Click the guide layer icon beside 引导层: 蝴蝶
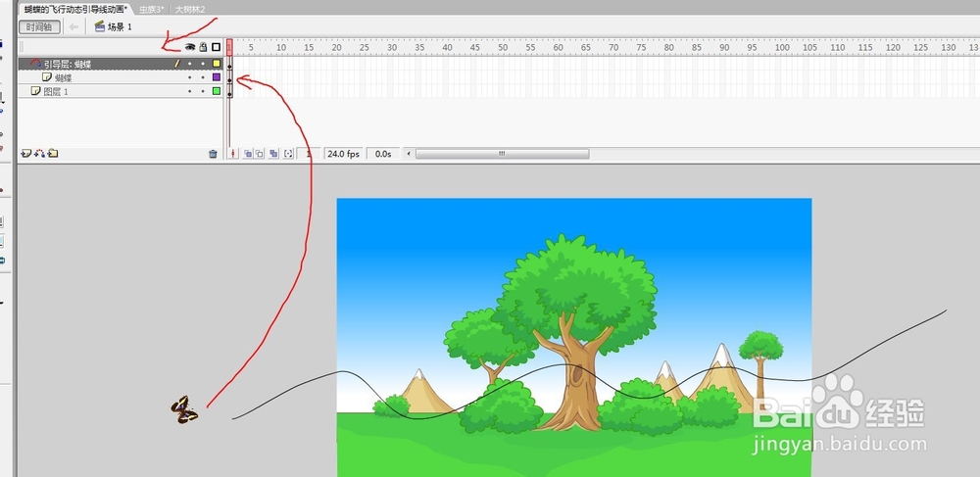 pos(35,63)
